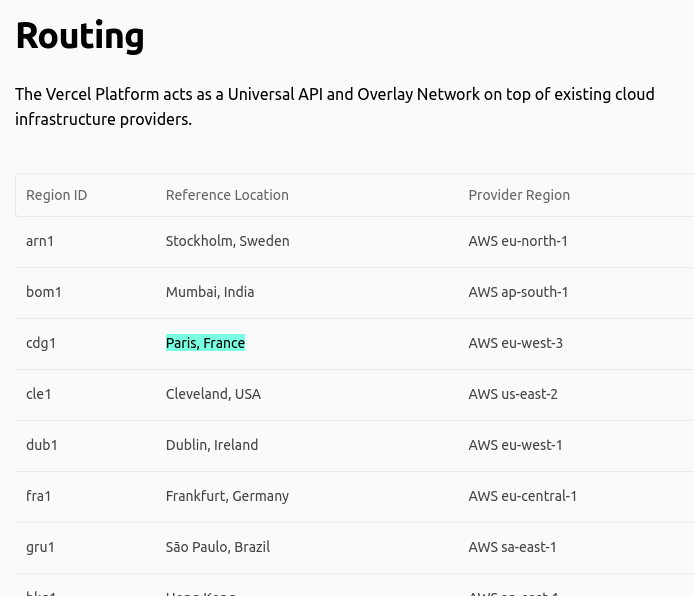Click the Reference Location column header
Viewport: 694px width, 596px height.
coord(227,195)
